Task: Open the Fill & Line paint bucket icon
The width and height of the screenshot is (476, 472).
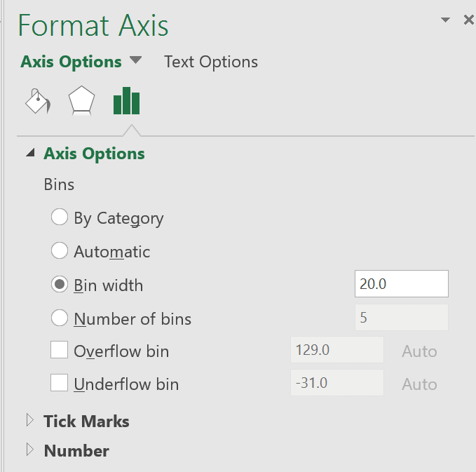Action: pyautogui.click(x=38, y=101)
